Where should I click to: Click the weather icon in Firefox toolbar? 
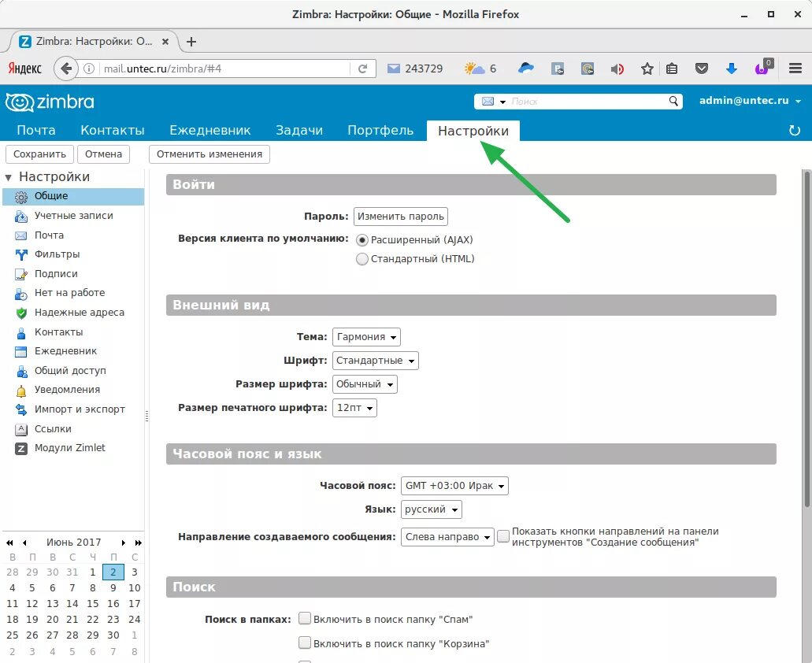coord(474,69)
